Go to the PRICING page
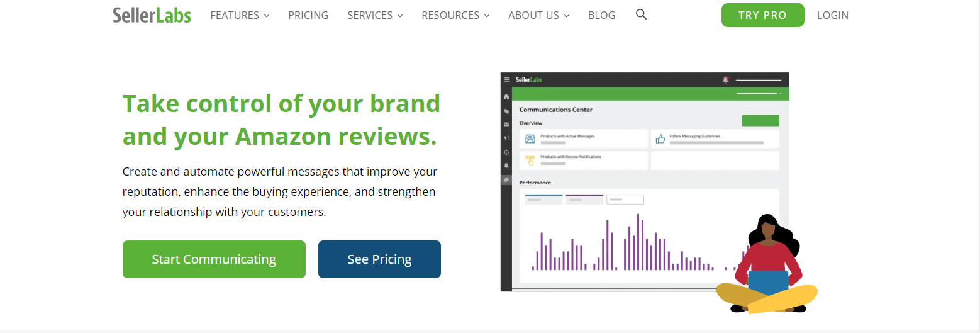Screen dimensions: 980x333 308,15
